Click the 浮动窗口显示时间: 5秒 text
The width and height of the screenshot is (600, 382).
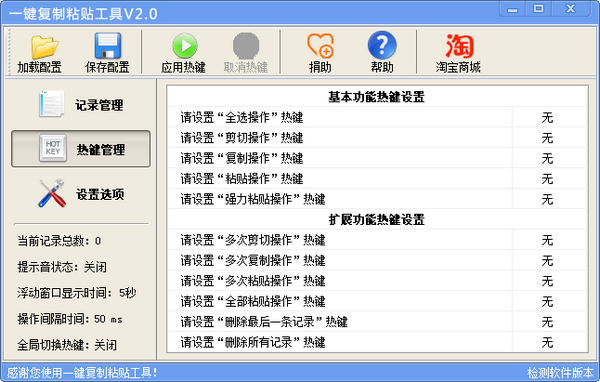[77, 293]
